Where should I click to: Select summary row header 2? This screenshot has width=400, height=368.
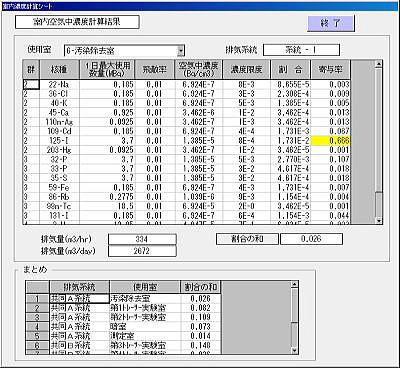(37, 308)
